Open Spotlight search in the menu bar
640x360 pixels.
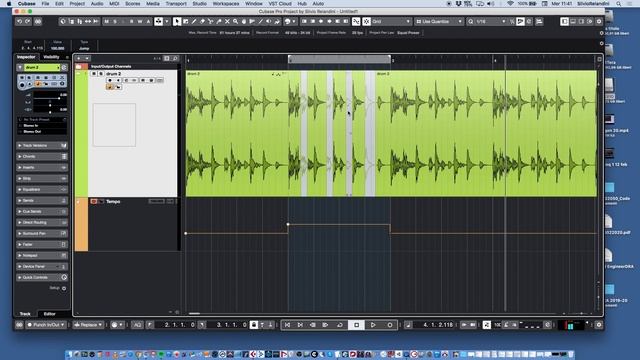point(619,3)
